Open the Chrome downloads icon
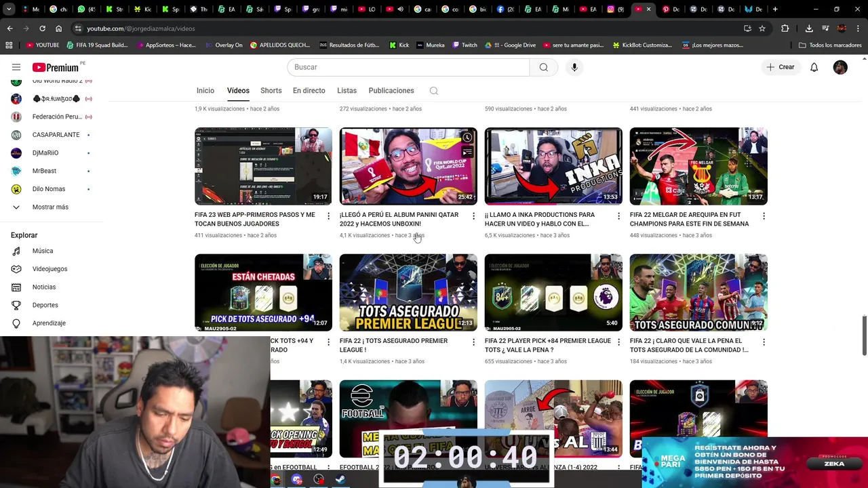The image size is (868, 488). pos(809,28)
